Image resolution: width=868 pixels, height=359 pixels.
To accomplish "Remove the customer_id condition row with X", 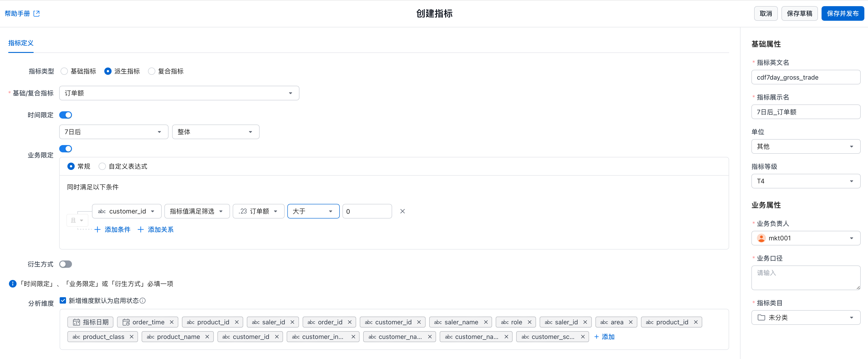I will coord(402,211).
